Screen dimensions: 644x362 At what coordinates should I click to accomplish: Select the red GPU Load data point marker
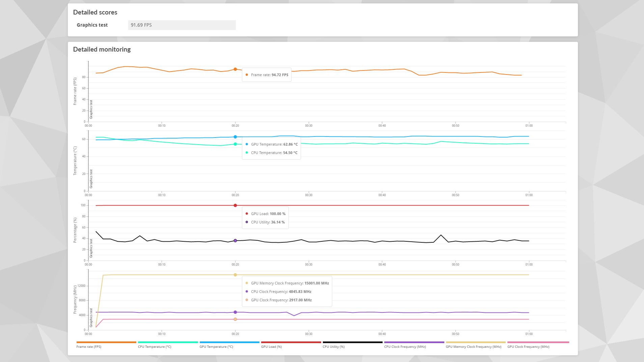[235, 205]
